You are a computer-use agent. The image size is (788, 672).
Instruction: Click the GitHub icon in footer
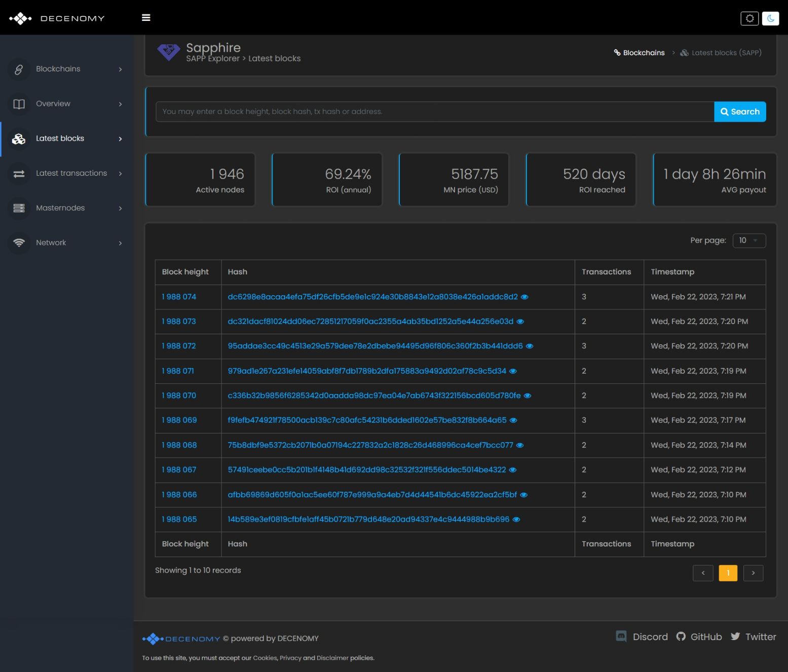(x=681, y=637)
